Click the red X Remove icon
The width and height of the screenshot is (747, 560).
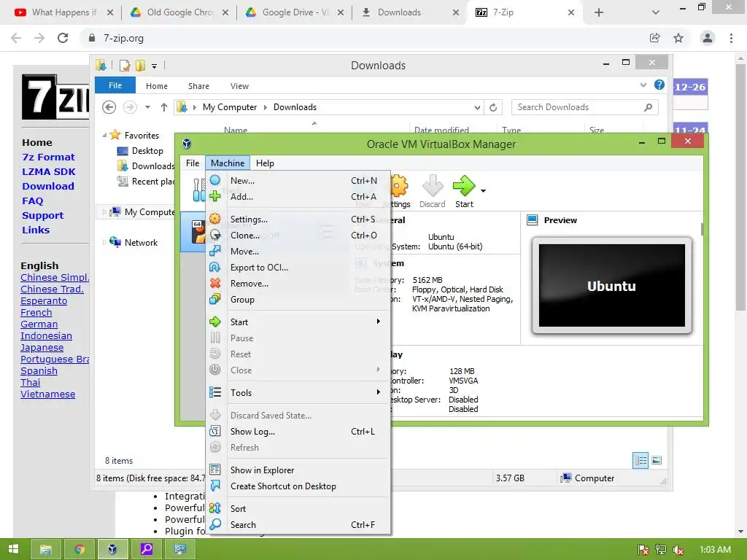[215, 284]
